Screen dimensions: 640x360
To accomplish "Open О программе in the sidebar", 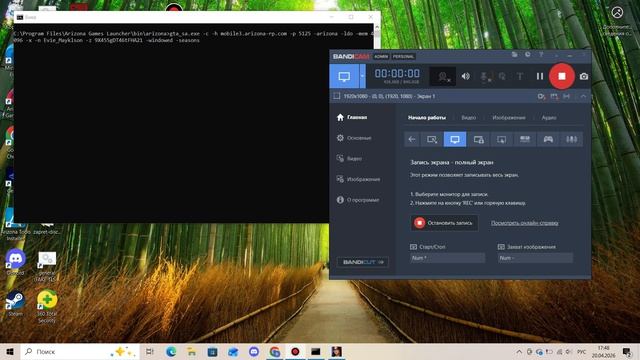I will pyautogui.click(x=358, y=200).
